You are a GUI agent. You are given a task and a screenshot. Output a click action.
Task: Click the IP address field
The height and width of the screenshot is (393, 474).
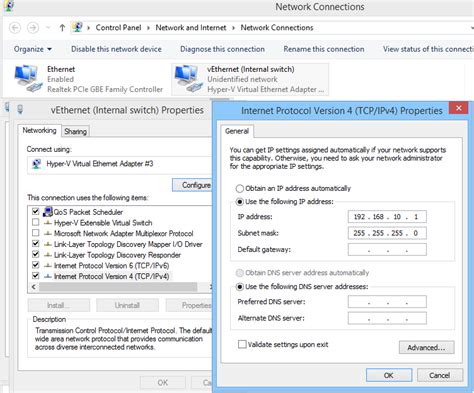pos(387,217)
